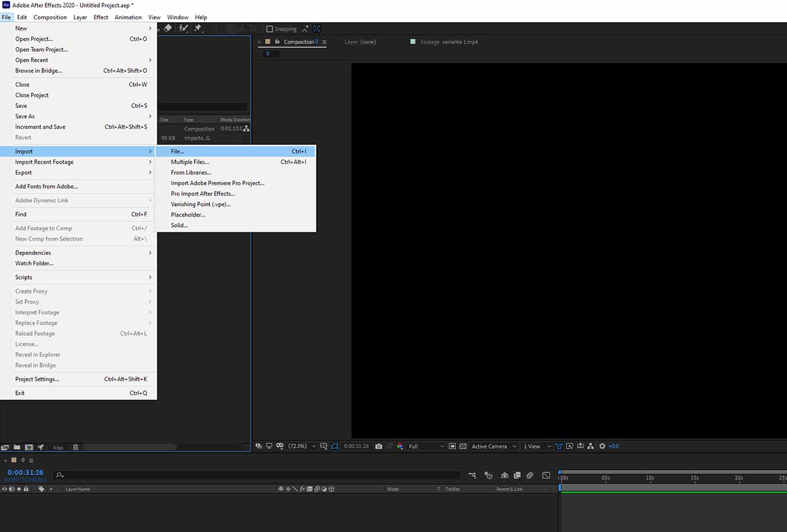Click the Reset Exposure icon in viewer
Viewport: 787px width, 532px height.
click(602, 447)
